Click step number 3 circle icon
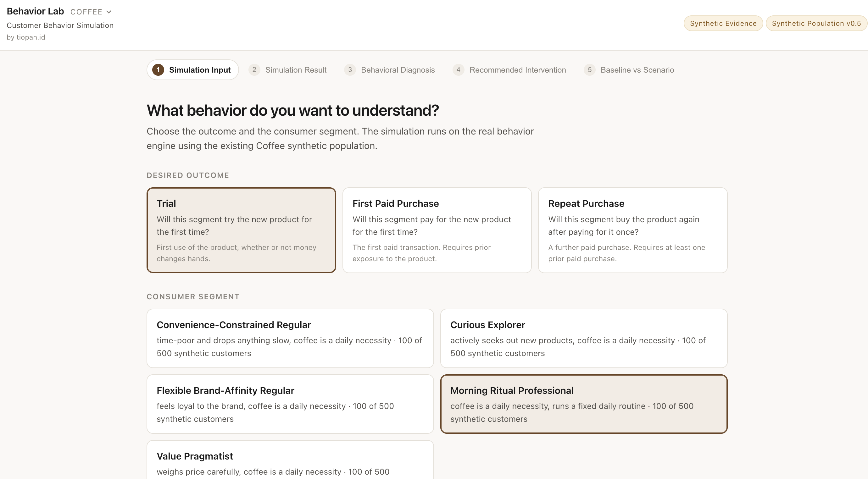Viewport: 868px width, 479px height. pos(350,70)
